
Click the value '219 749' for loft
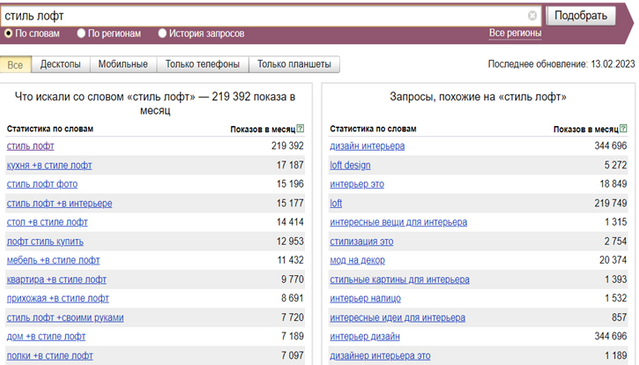[610, 203]
